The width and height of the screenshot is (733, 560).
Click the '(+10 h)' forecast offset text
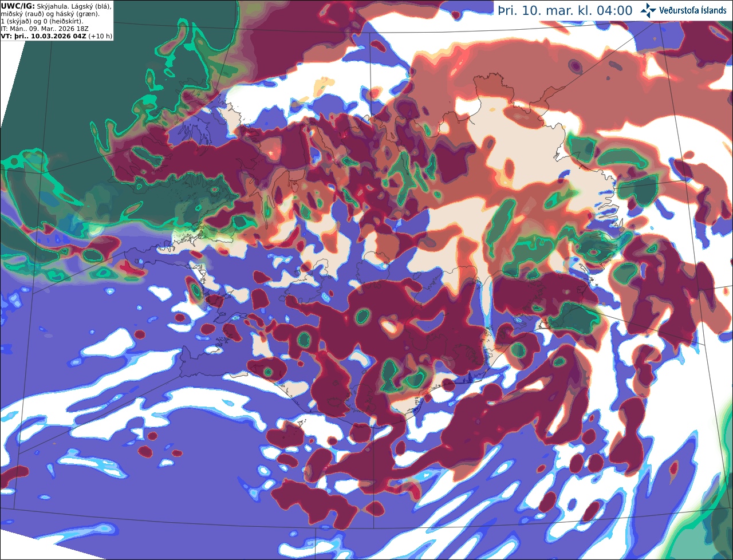pyautogui.click(x=100, y=36)
